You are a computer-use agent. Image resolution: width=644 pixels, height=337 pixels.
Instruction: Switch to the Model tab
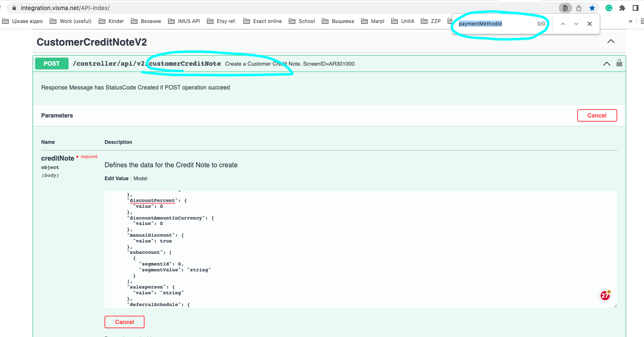click(x=140, y=178)
